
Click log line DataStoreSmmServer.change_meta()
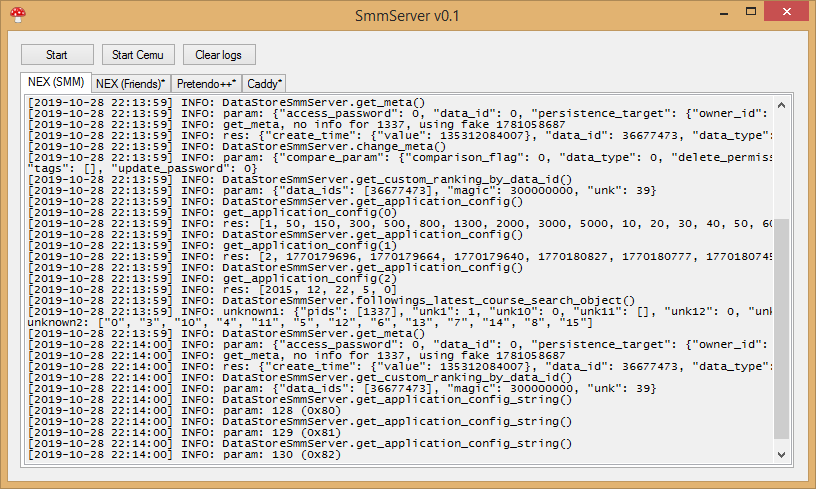(x=237, y=147)
